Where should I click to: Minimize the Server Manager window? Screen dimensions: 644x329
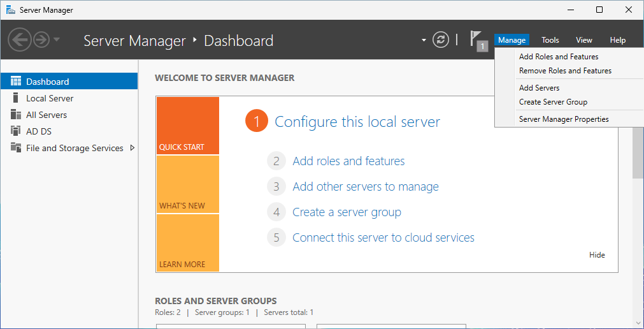(x=570, y=10)
